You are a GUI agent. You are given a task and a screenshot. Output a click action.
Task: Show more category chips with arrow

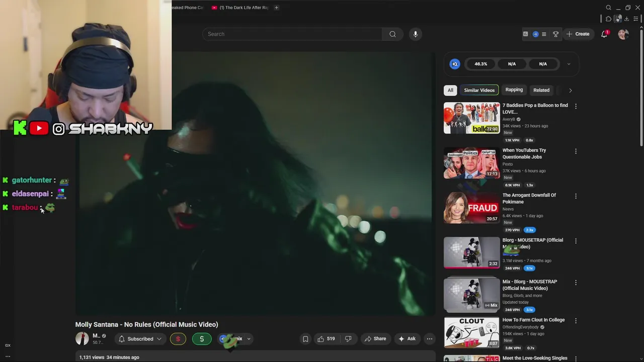pos(570,90)
